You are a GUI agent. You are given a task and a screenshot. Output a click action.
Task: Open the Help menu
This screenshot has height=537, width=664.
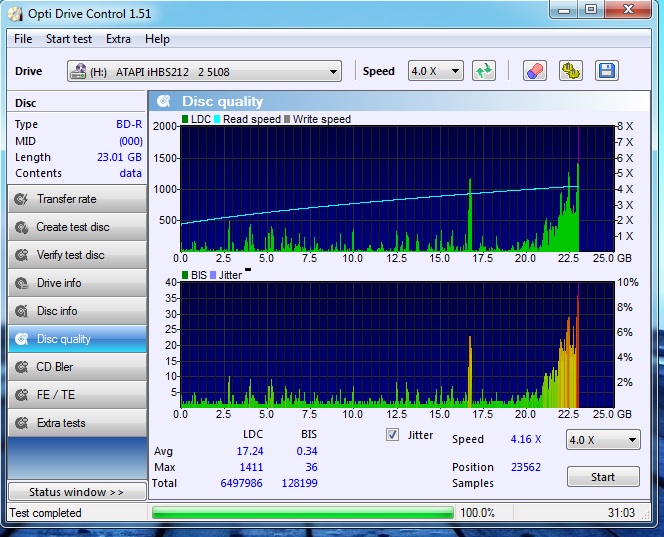point(157,39)
